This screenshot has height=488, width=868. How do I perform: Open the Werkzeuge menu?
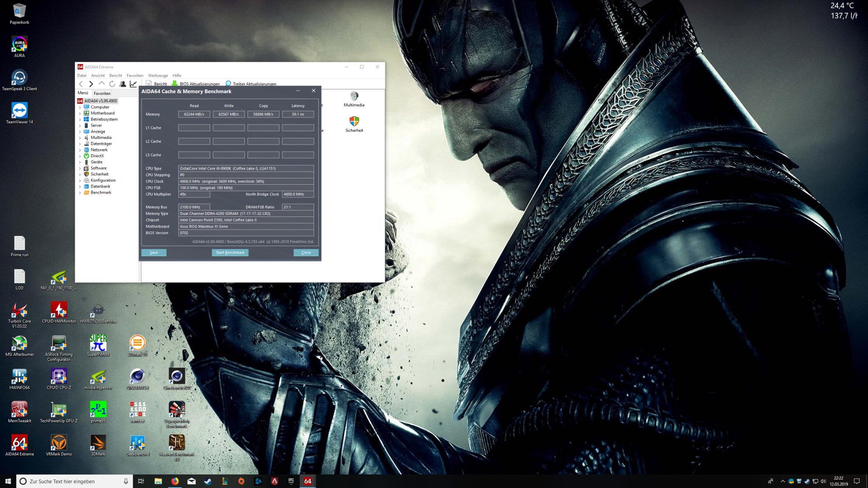click(158, 75)
